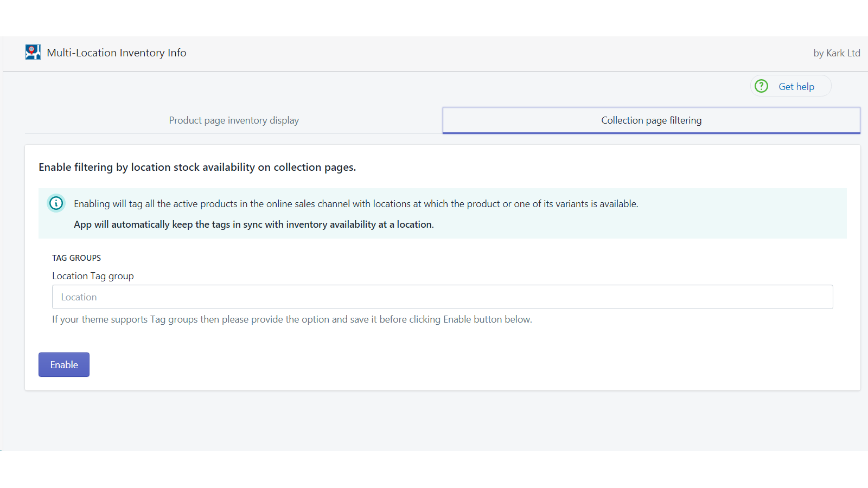
Task: Click the location pin in the app logo
Action: pyautogui.click(x=31, y=50)
